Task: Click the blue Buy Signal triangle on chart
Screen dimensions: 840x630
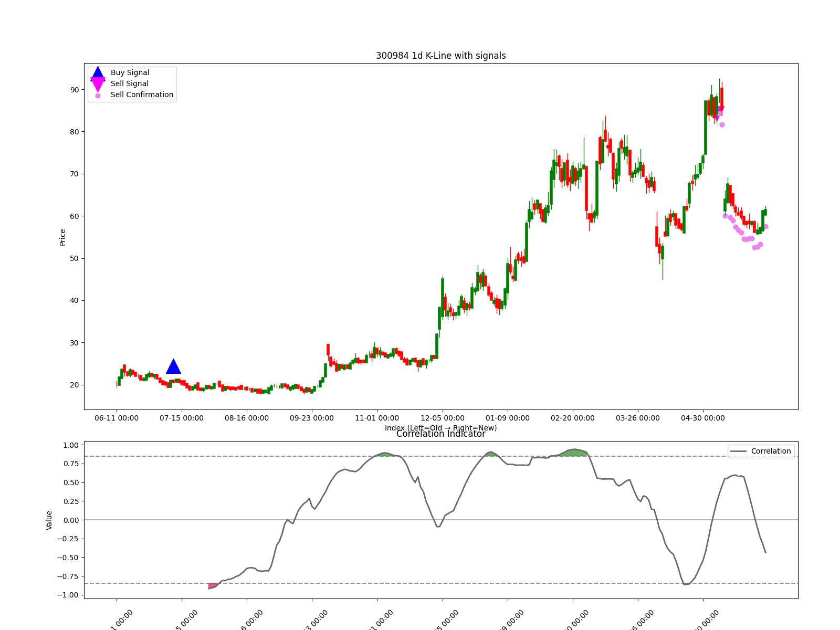Action: pyautogui.click(x=173, y=366)
